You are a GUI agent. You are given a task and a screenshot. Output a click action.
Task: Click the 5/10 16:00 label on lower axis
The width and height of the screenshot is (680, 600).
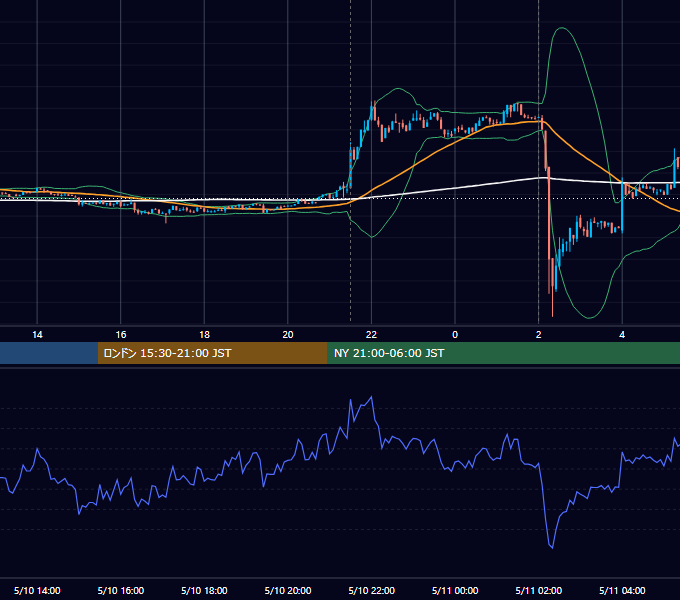point(121,590)
